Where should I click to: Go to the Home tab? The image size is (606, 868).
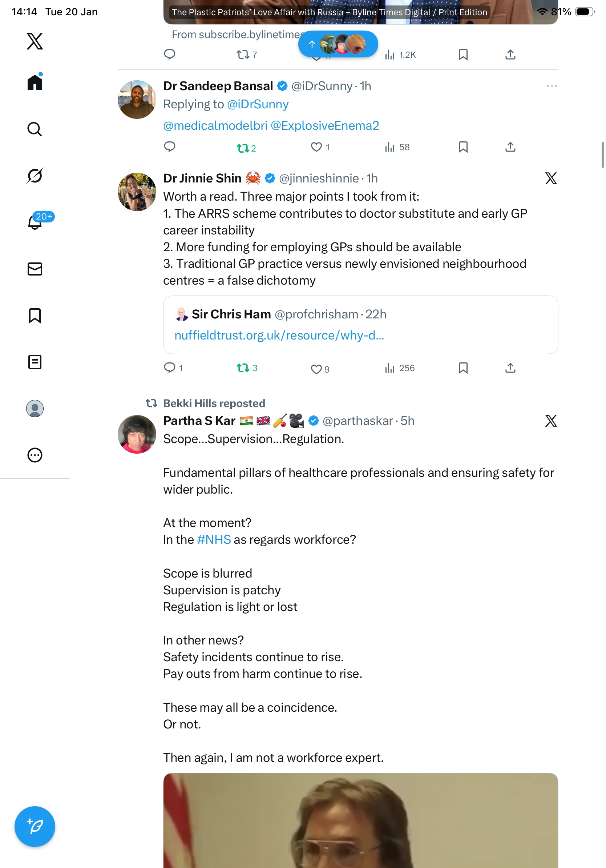click(x=35, y=82)
